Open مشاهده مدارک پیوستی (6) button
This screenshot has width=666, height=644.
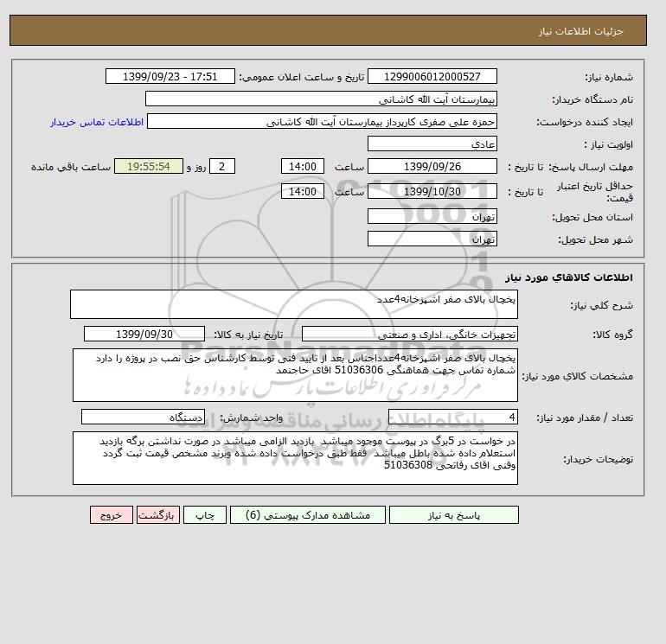308,515
